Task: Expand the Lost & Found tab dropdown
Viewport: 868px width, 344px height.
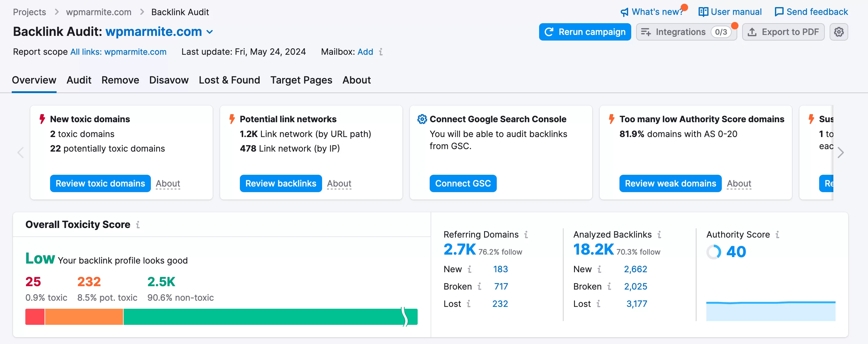Action: 229,80
